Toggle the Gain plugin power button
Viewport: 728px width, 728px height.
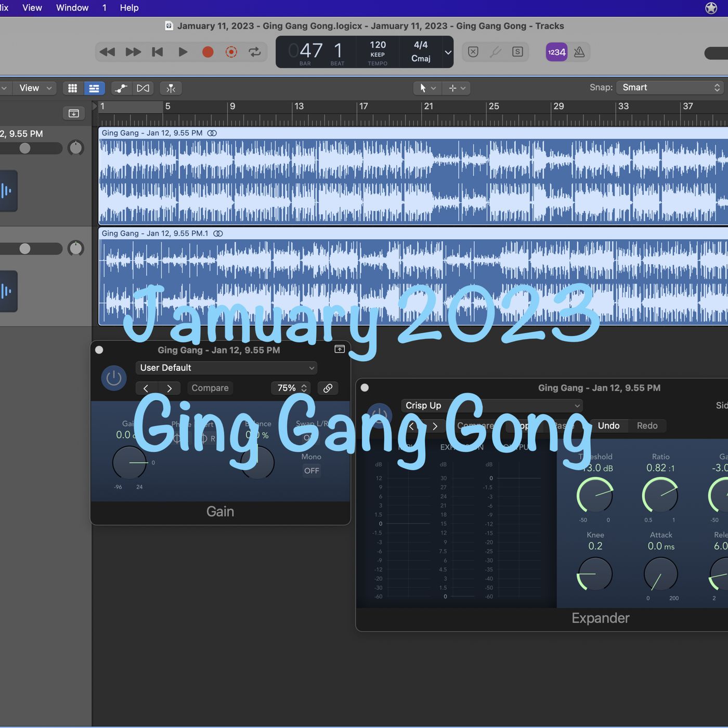coord(114,378)
